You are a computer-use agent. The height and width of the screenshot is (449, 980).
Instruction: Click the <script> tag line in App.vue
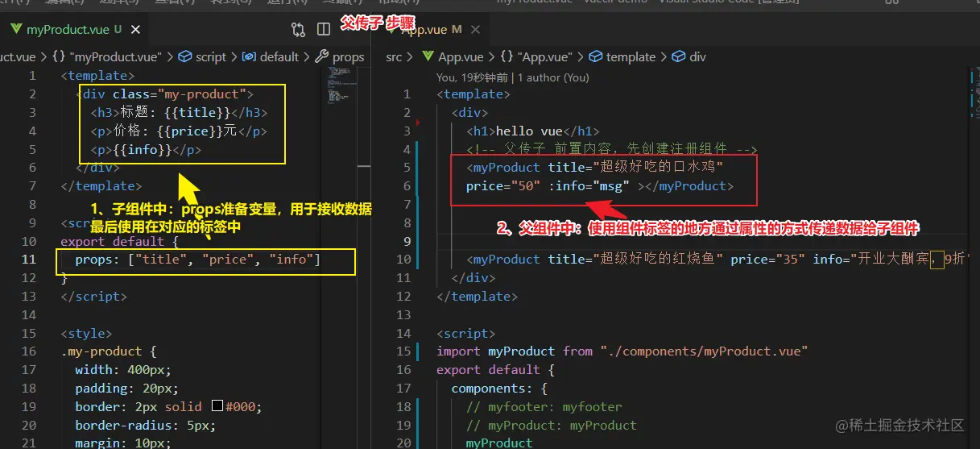465,333
